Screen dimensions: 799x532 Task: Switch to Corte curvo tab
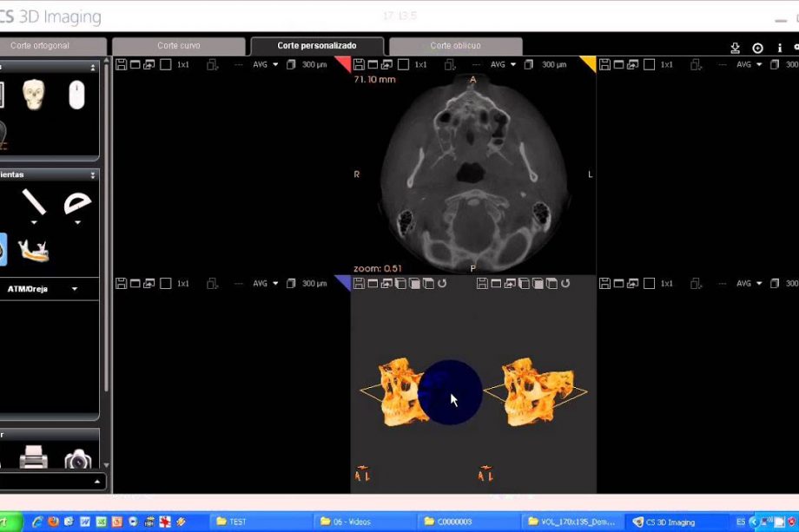[178, 46]
